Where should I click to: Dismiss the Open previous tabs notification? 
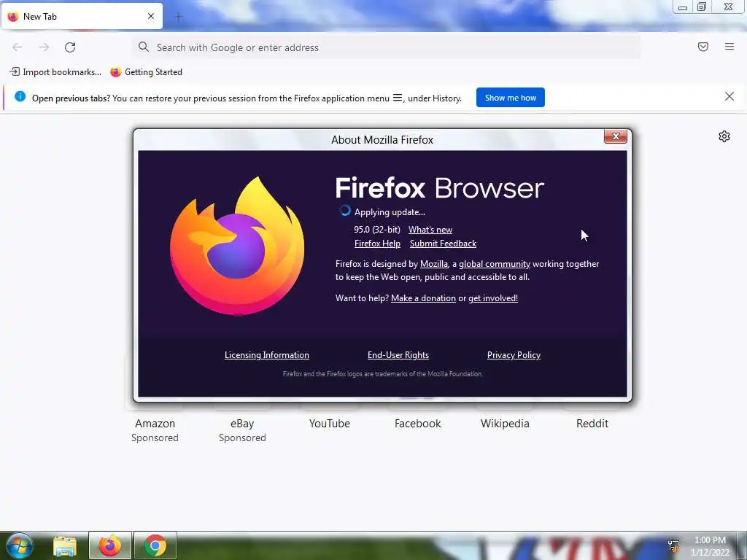coord(729,97)
